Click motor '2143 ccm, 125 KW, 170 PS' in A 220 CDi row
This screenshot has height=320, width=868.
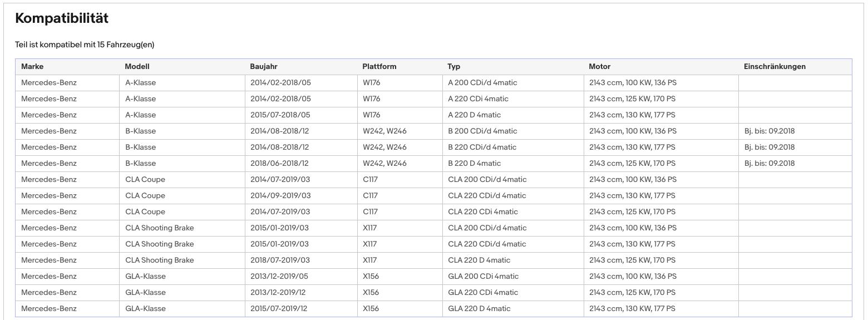pos(632,99)
